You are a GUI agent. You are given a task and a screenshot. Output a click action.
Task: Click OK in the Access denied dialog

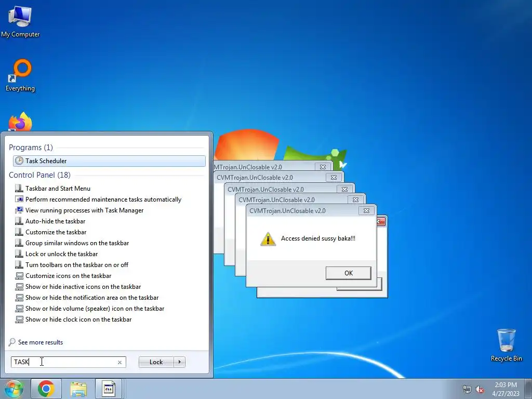tap(349, 273)
